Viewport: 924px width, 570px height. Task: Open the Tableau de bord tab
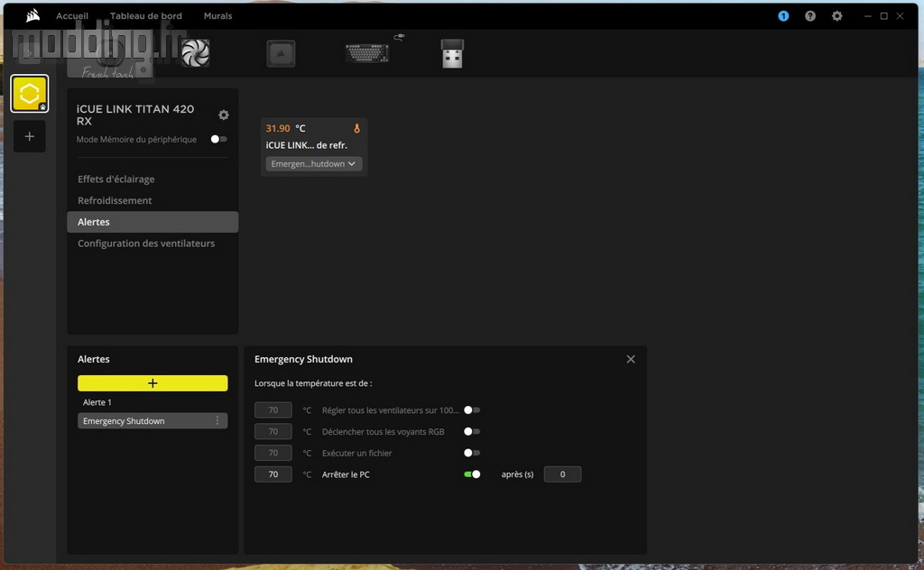coord(145,16)
